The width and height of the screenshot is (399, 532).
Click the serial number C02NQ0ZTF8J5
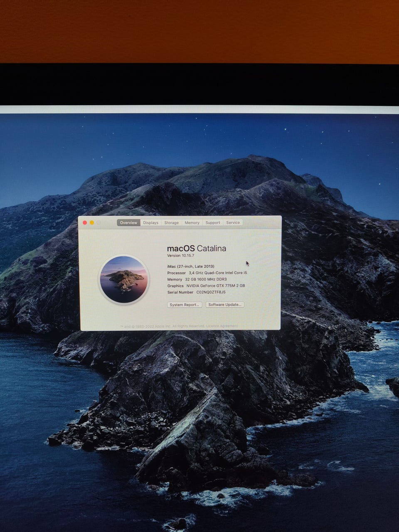[x=211, y=292]
